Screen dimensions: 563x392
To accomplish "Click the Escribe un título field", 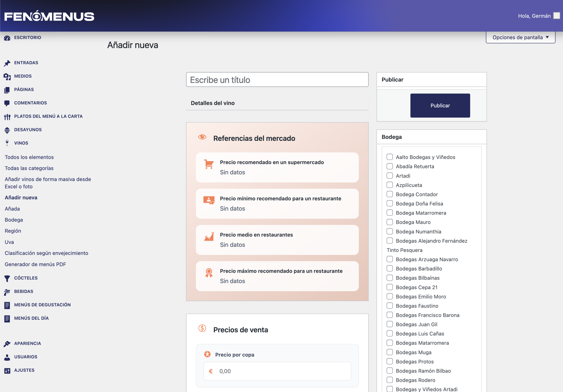I will coord(277,80).
